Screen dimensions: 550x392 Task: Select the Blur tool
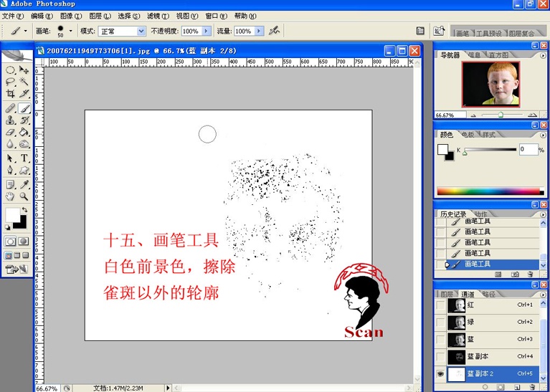(x=10, y=144)
